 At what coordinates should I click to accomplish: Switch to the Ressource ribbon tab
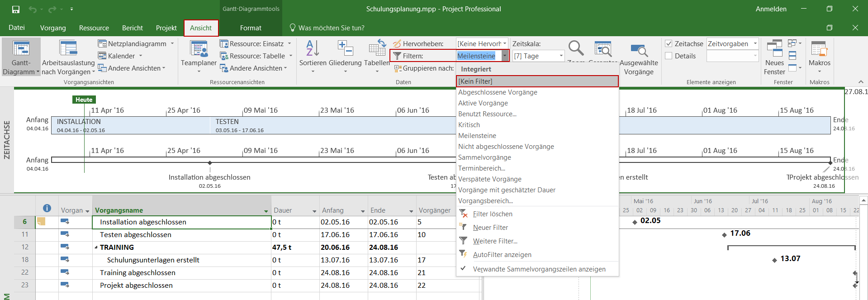coord(94,28)
